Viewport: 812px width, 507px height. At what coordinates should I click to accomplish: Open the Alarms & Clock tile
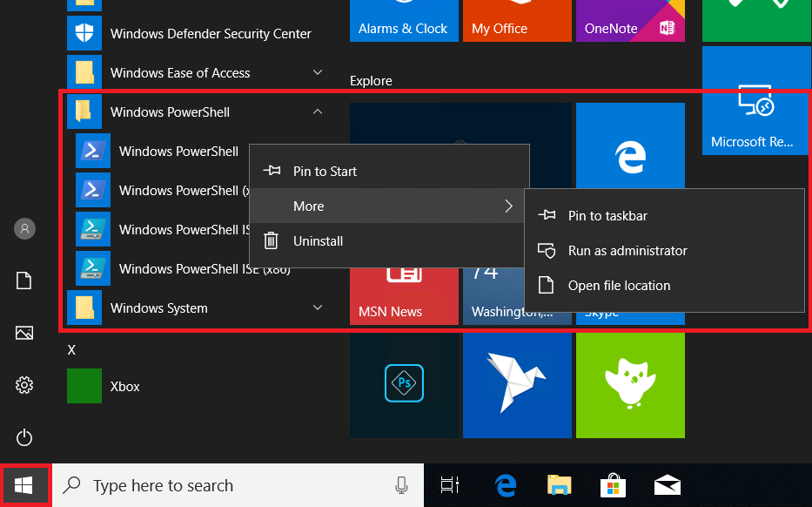click(404, 21)
